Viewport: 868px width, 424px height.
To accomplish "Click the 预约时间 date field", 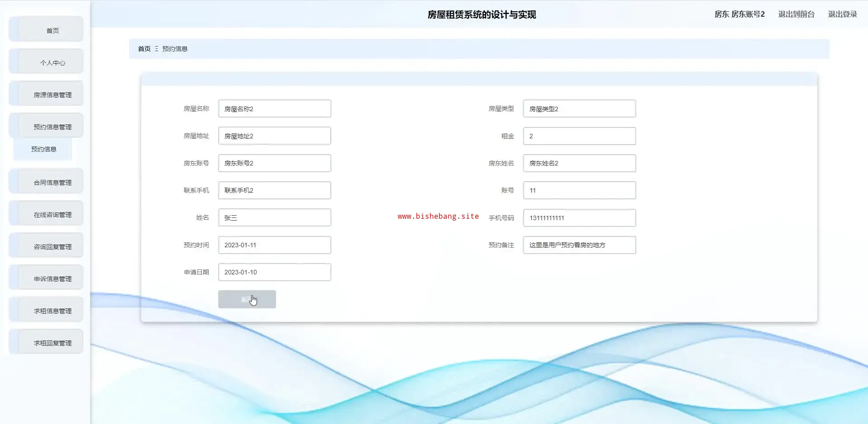I will (274, 245).
